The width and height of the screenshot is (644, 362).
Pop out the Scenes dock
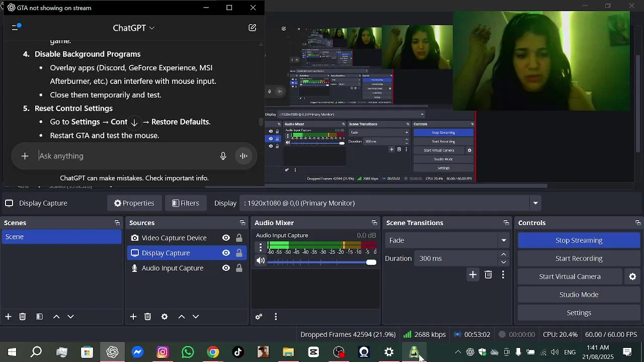coord(117,223)
